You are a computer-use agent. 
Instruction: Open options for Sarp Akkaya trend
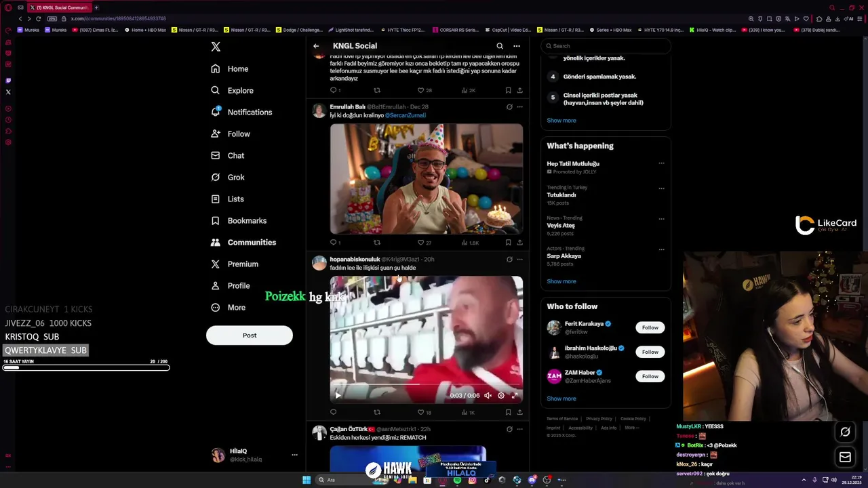coord(661,249)
